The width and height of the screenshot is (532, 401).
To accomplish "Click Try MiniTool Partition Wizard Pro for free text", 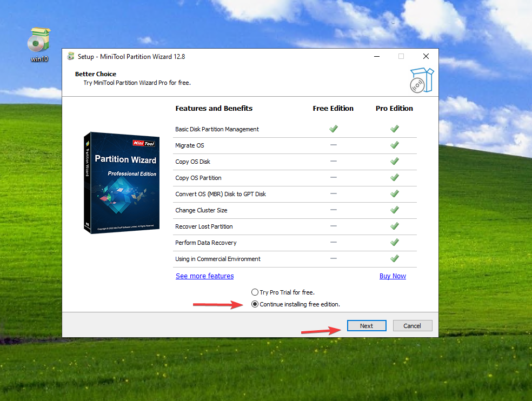I will [x=137, y=83].
